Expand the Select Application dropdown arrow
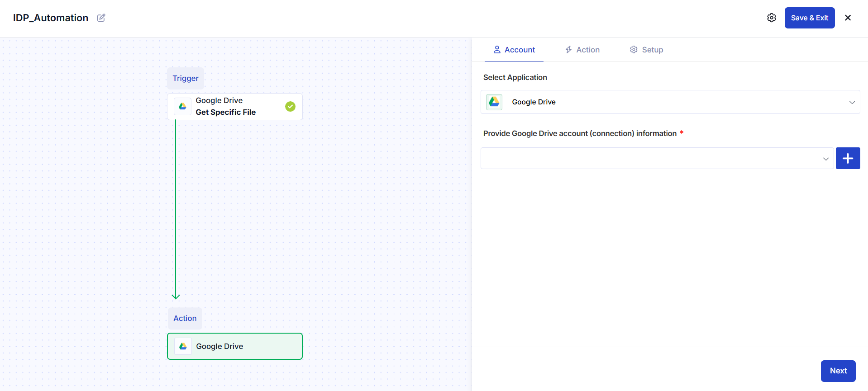Image resolution: width=868 pixels, height=391 pixels. point(852,102)
